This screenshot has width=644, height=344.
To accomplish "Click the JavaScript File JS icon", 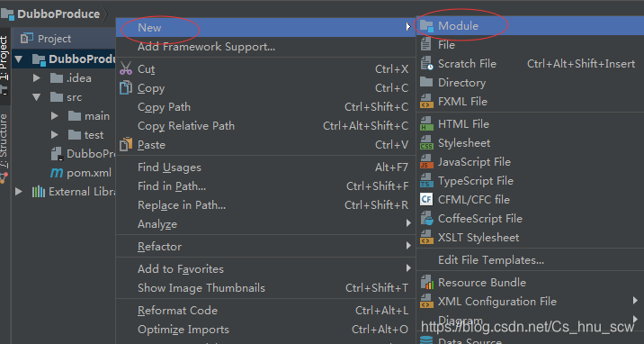I will 426,161.
